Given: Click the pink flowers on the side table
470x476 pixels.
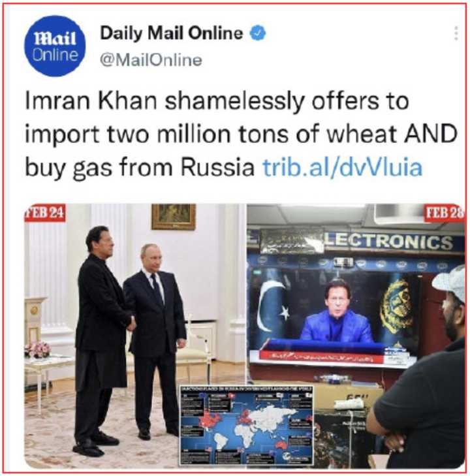Looking at the screenshot, I should point(37,349).
